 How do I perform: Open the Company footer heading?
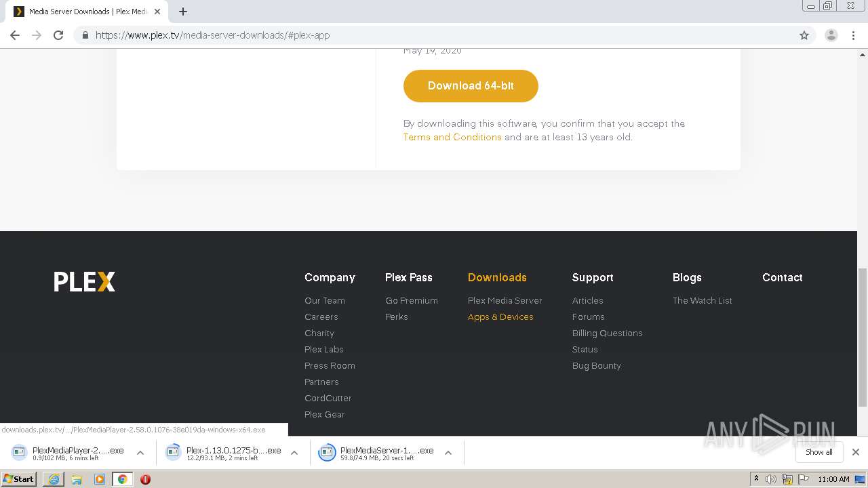tap(330, 277)
